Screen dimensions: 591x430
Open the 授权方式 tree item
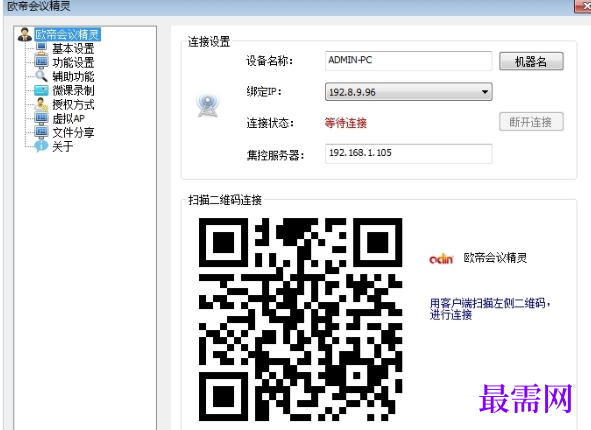(73, 104)
